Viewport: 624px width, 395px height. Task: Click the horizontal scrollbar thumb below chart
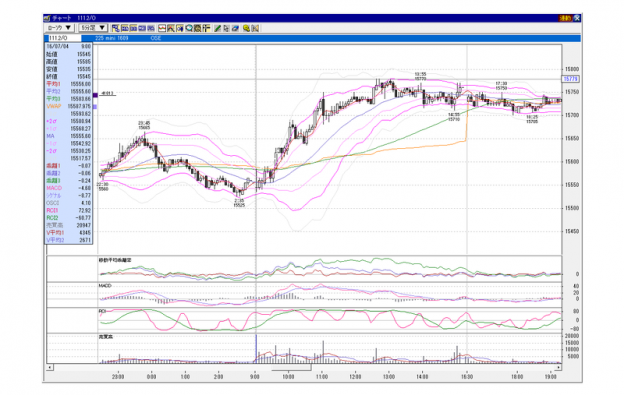tap(291, 368)
